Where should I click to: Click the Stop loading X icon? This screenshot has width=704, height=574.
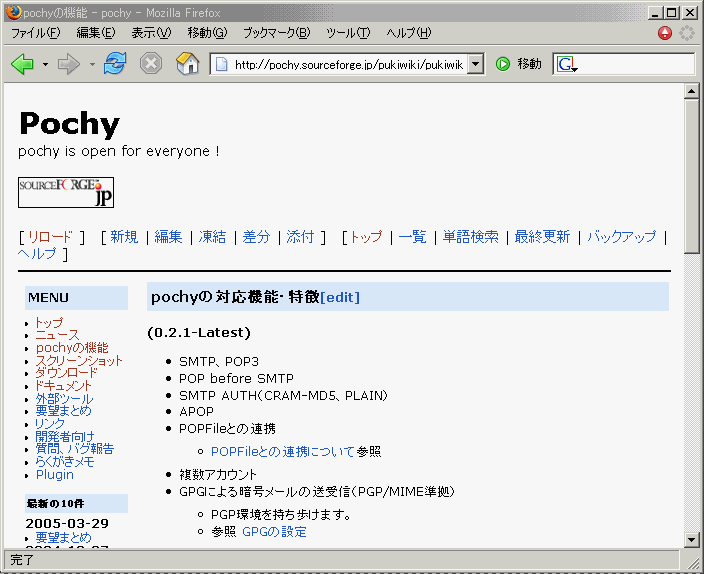tap(151, 63)
